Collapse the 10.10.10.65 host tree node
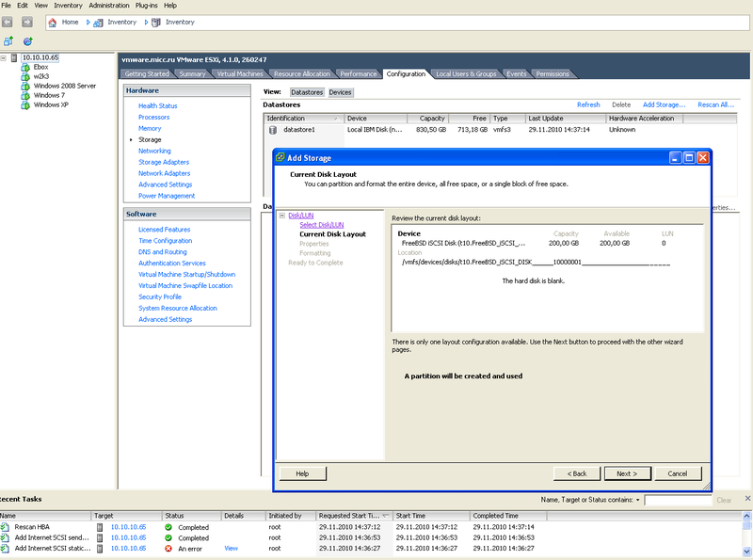This screenshot has width=753, height=560. click(4, 57)
